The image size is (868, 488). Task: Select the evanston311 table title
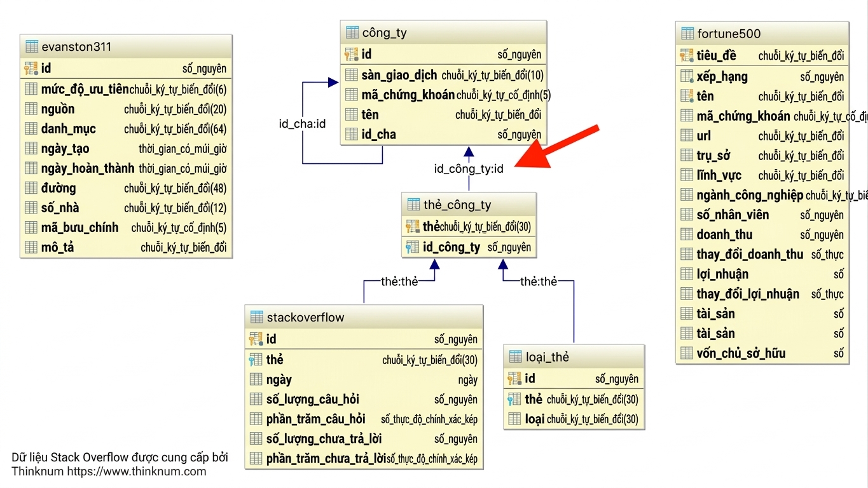pyautogui.click(x=76, y=46)
